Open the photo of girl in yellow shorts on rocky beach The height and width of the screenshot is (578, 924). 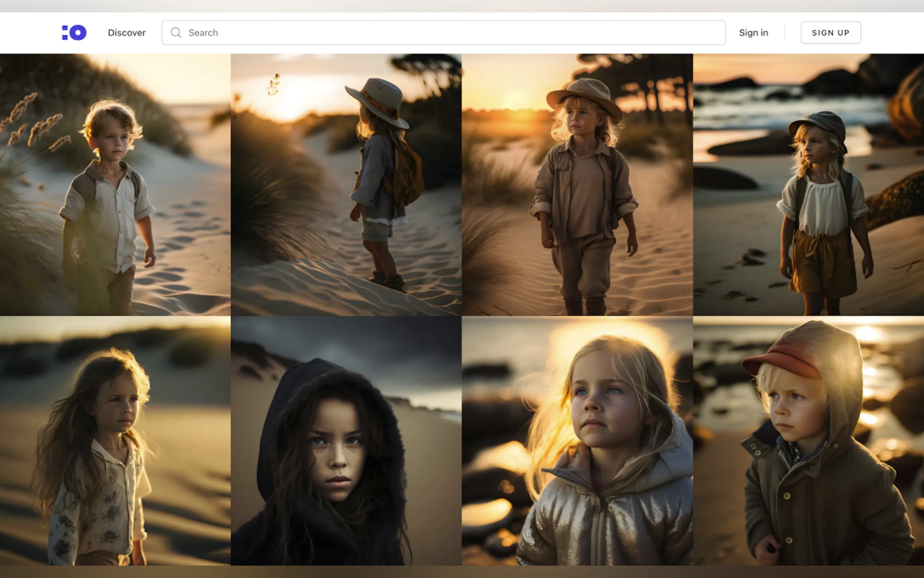coord(809,184)
